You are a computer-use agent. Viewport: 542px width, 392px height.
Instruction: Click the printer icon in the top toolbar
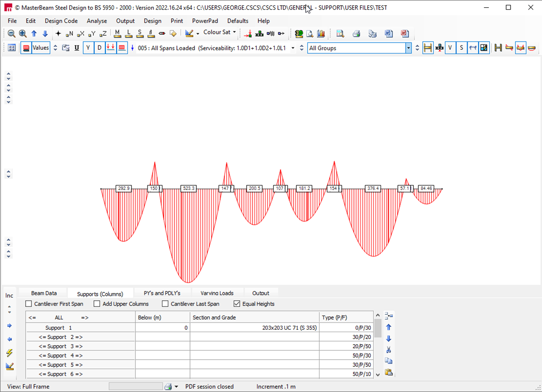pyautogui.click(x=356, y=33)
